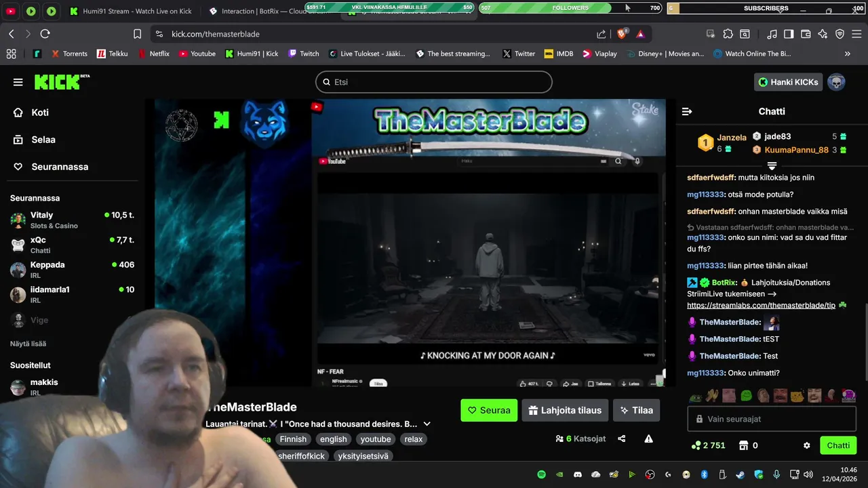Expand the stream title chevron

427,424
